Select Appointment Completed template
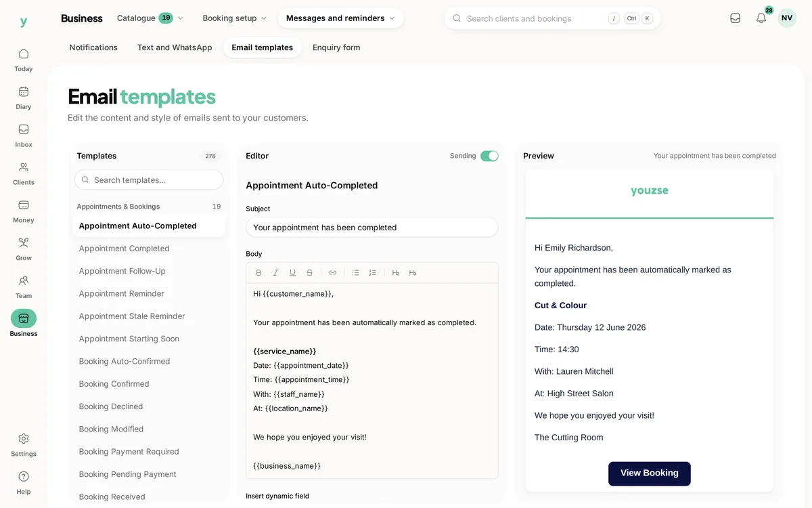The height and width of the screenshot is (508, 812). pyautogui.click(x=149, y=249)
